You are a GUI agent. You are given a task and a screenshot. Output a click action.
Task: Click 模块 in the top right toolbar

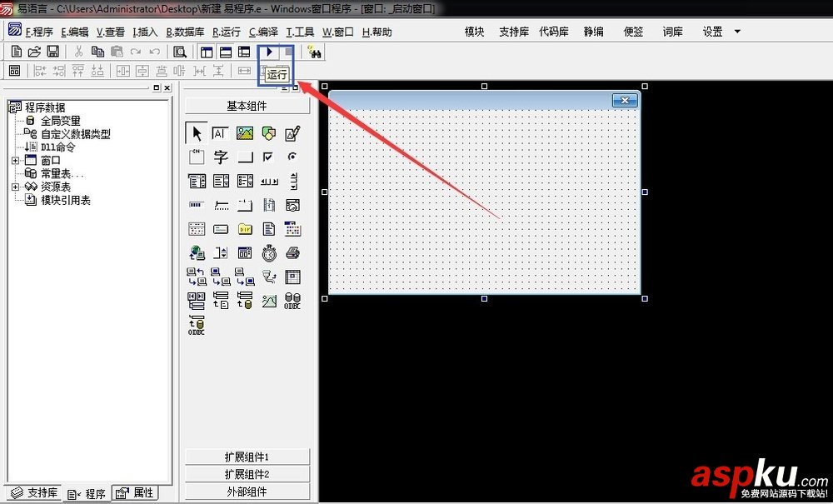click(475, 32)
